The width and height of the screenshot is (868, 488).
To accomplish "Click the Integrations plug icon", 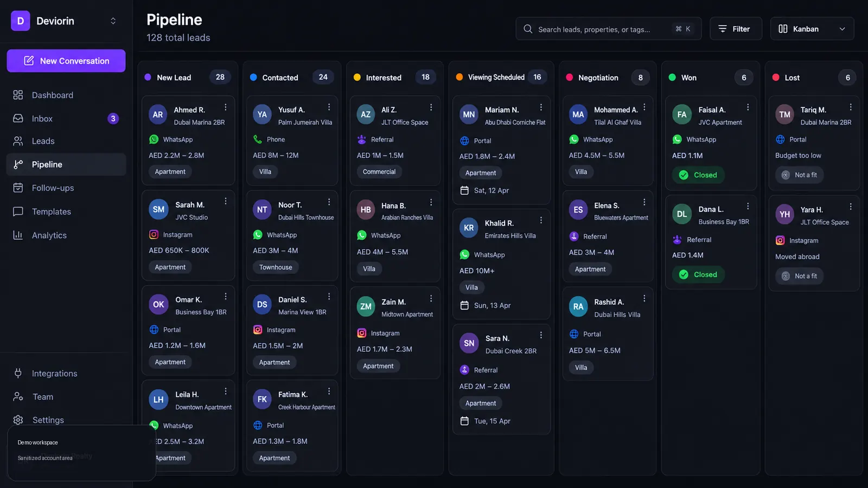I will pyautogui.click(x=18, y=373).
